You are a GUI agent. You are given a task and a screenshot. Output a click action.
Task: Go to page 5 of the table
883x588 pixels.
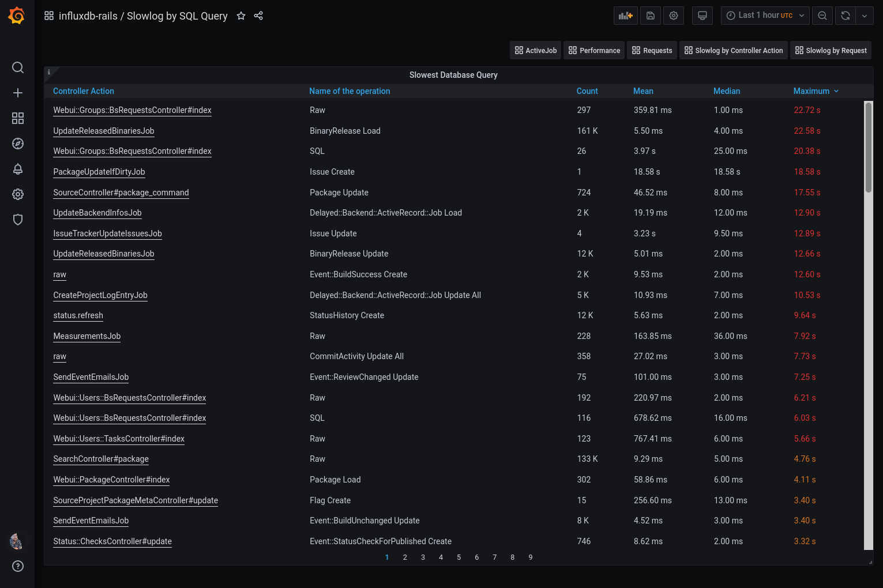click(459, 557)
